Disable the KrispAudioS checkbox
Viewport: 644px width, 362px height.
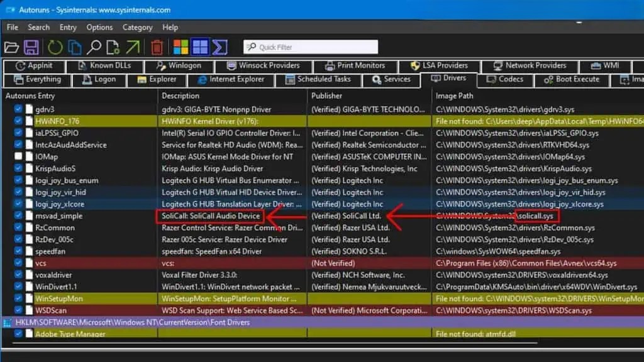tap(18, 168)
